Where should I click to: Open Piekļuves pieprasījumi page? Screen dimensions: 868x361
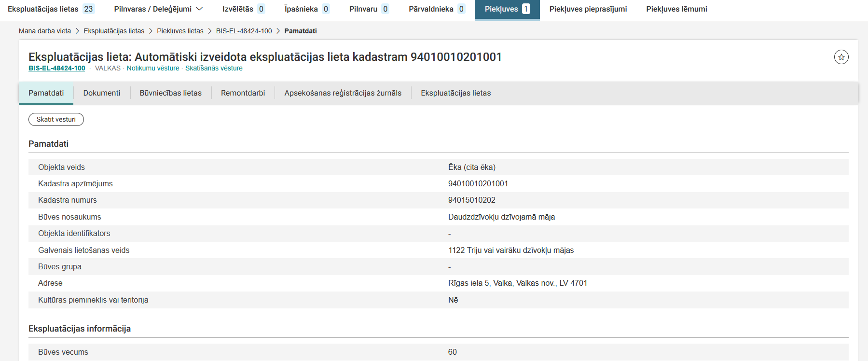(x=588, y=9)
